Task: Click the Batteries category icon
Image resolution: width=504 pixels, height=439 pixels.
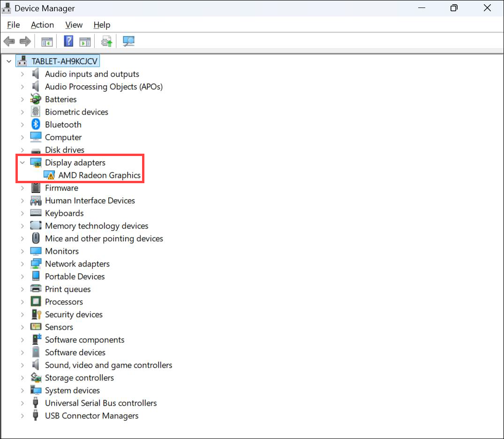Action: (36, 99)
